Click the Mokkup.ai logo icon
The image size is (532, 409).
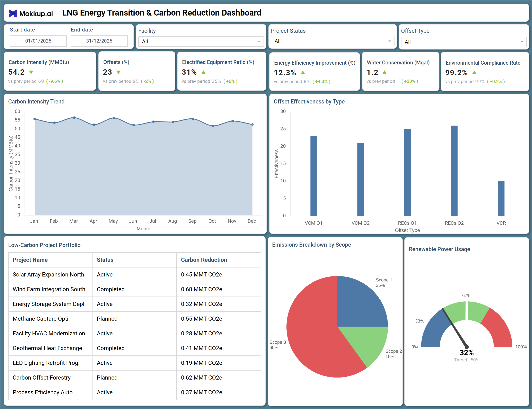click(x=13, y=13)
